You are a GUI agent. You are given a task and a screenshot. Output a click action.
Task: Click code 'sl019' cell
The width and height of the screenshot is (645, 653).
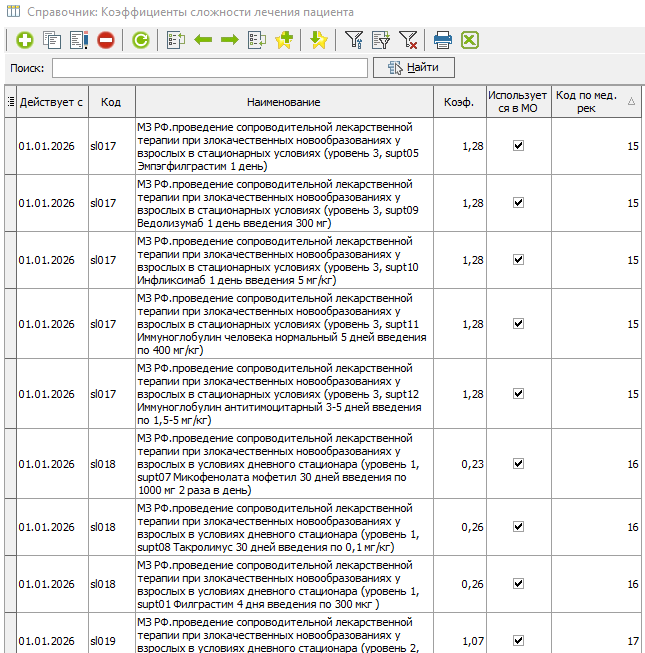click(103, 641)
